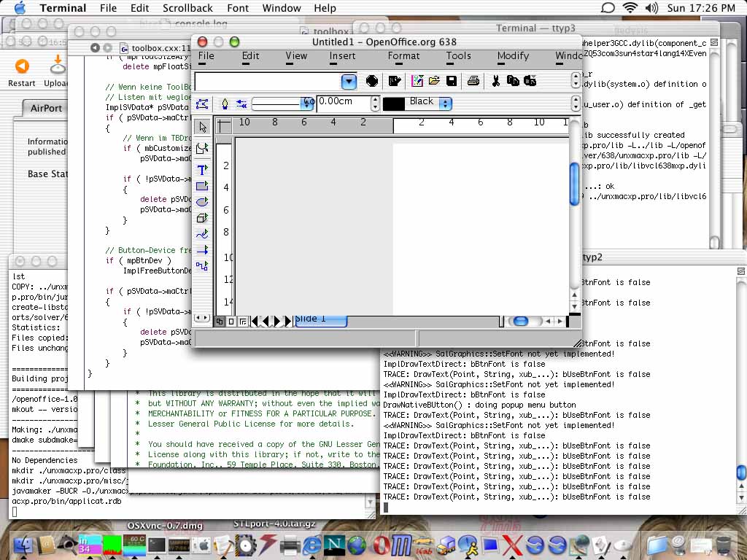Click the Netscape N icon in the Dock

pyautogui.click(x=334, y=545)
